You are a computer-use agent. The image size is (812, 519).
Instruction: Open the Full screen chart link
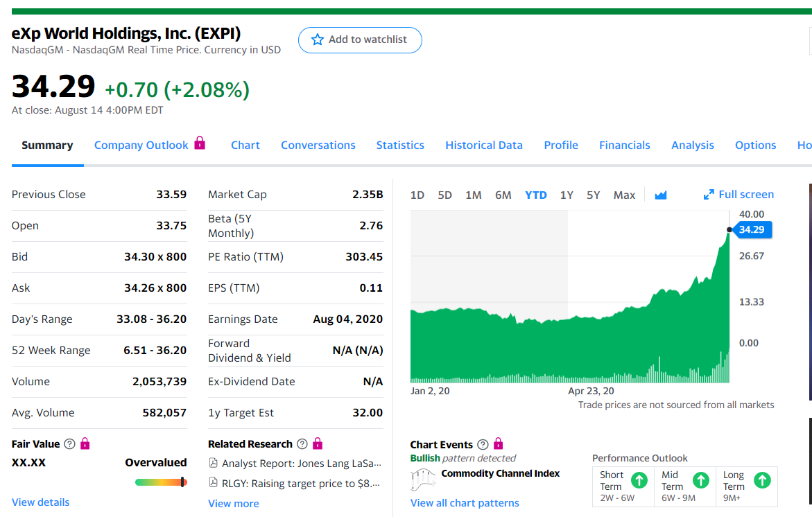pos(738,195)
